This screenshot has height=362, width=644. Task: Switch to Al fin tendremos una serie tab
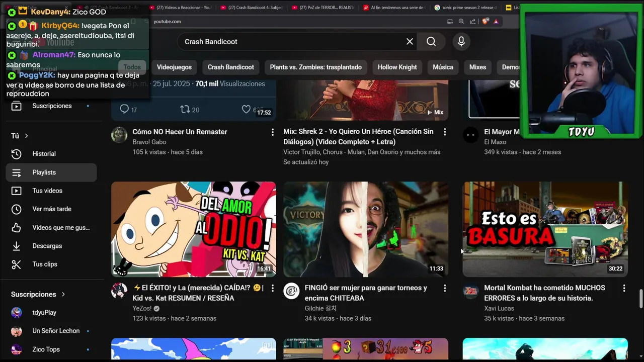tap(395, 8)
